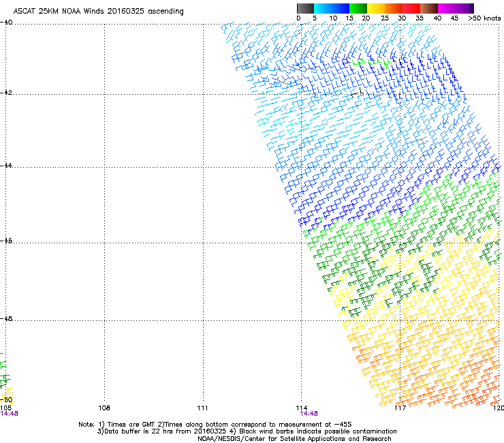504x443 pixels.
Task: Click the purple 14:48 time under longitude 114
Action: tap(309, 414)
